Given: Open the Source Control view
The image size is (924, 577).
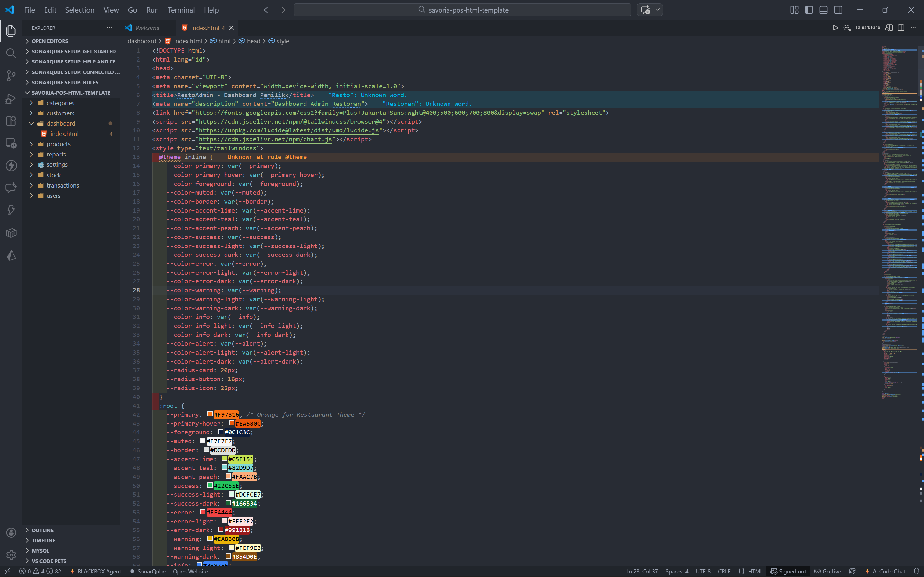Looking at the screenshot, I should click(x=11, y=76).
